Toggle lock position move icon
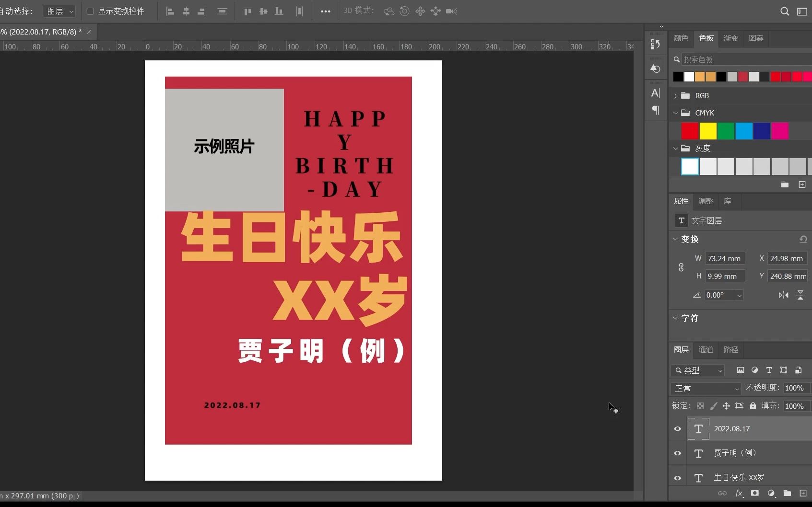 (x=726, y=406)
